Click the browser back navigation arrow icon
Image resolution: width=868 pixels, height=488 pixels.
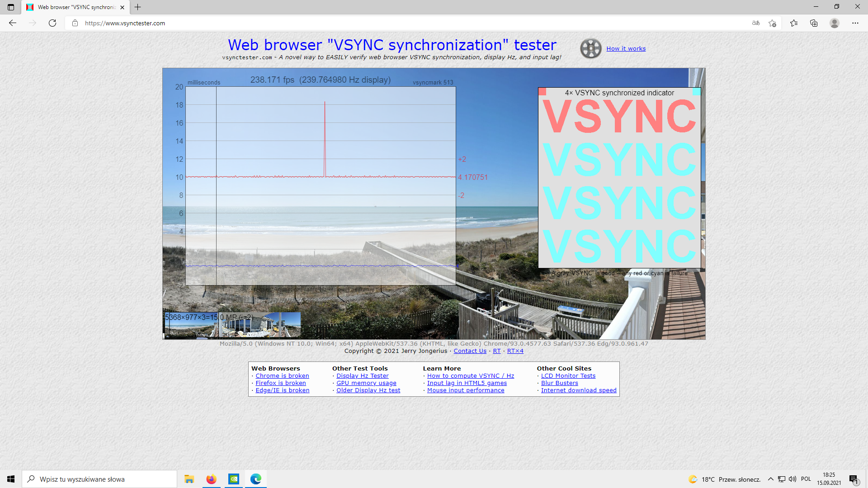coord(13,23)
